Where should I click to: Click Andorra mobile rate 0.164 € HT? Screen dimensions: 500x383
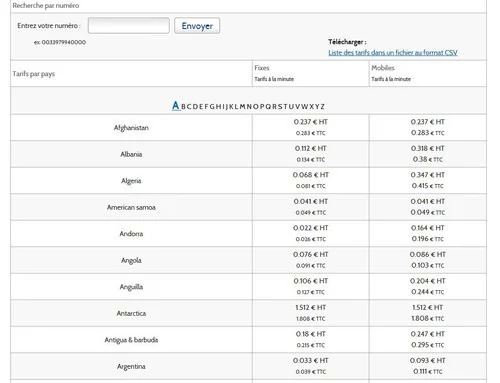[428, 228]
